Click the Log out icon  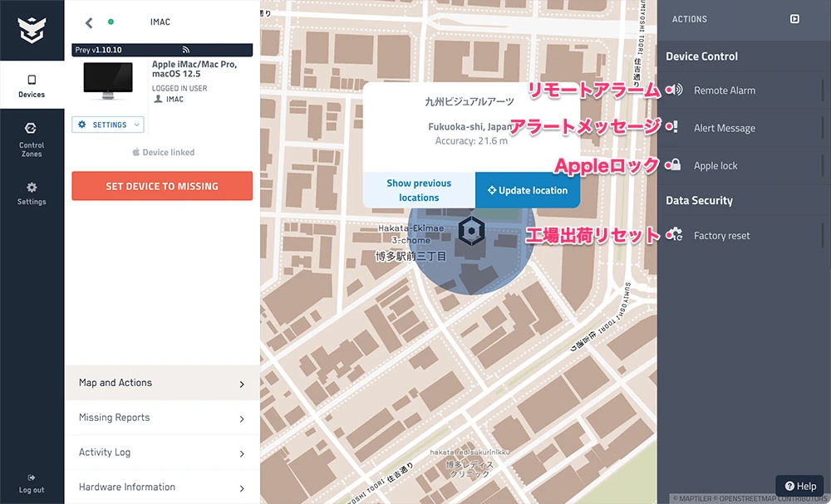[x=32, y=477]
